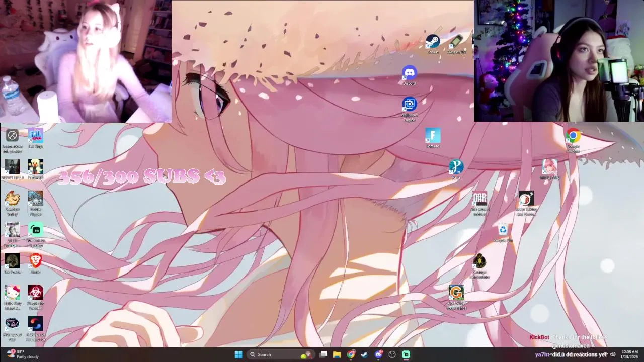Open Task View from the taskbar

coord(324,354)
